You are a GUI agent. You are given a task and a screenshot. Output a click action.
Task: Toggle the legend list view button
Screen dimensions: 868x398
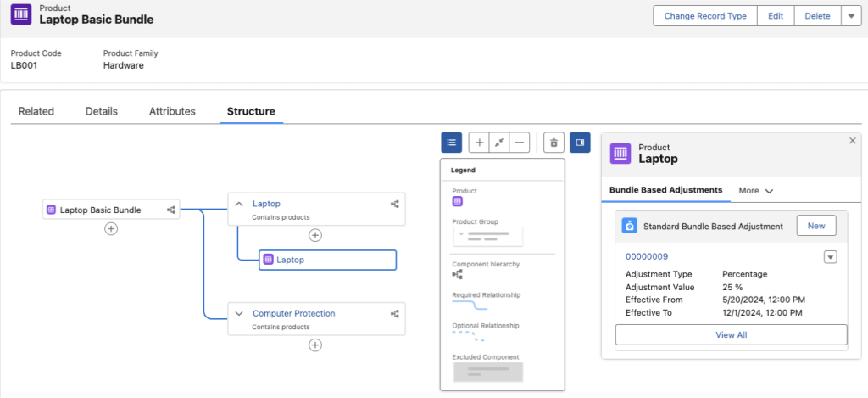coord(452,143)
